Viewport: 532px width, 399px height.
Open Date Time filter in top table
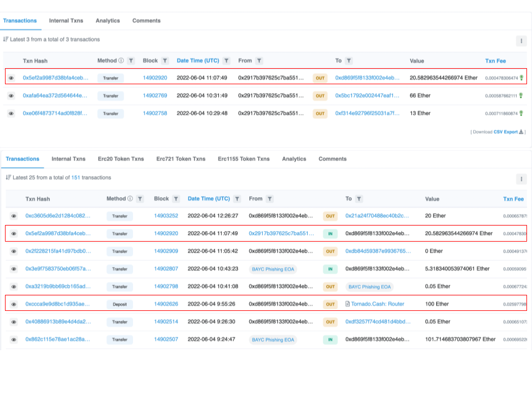point(226,61)
